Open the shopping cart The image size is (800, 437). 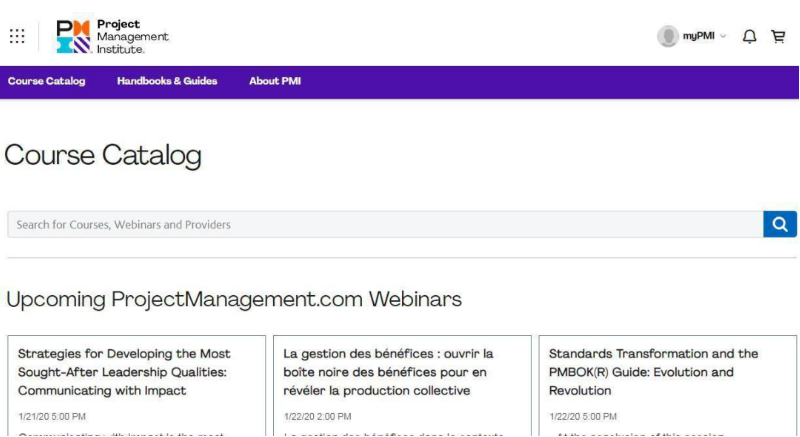[778, 36]
